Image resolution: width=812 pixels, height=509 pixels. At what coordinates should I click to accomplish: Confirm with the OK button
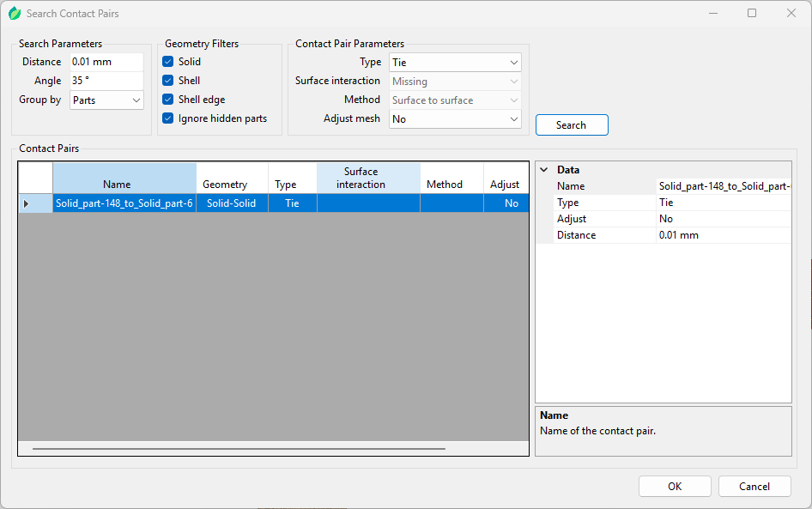pyautogui.click(x=675, y=487)
